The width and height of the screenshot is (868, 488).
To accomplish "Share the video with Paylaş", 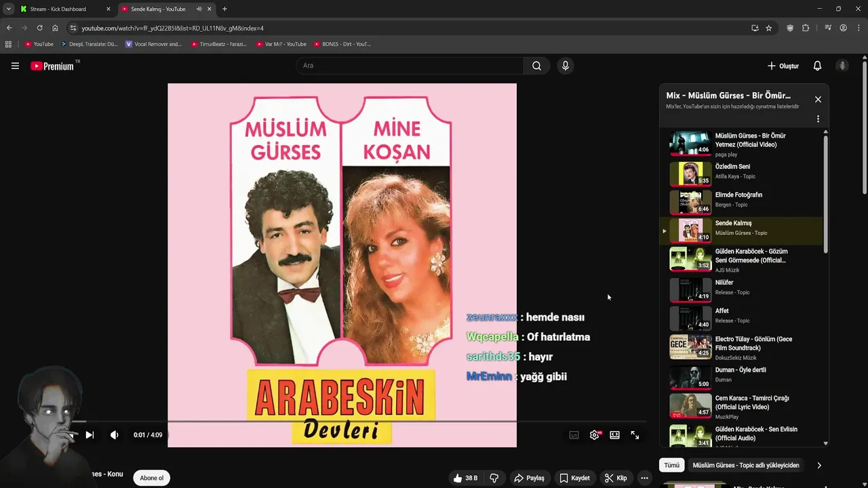I will (x=529, y=478).
